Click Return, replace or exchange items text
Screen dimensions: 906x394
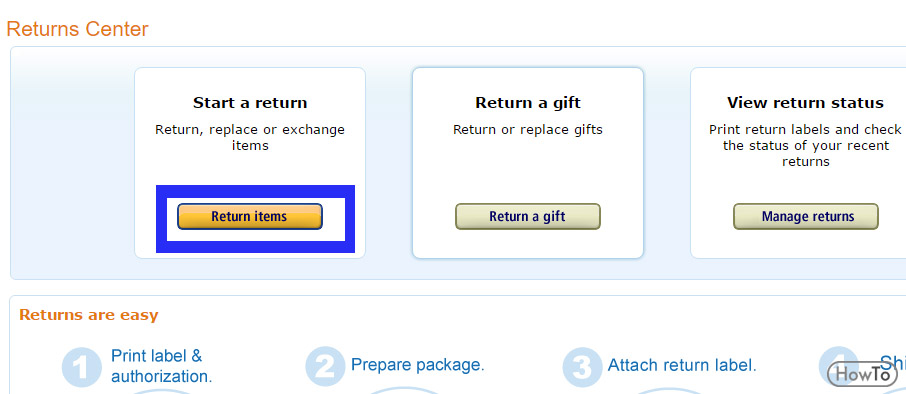pos(250,137)
